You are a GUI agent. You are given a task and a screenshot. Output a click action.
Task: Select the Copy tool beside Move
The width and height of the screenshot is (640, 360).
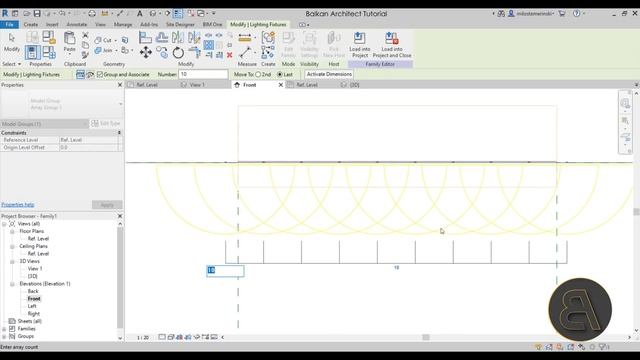162,52
